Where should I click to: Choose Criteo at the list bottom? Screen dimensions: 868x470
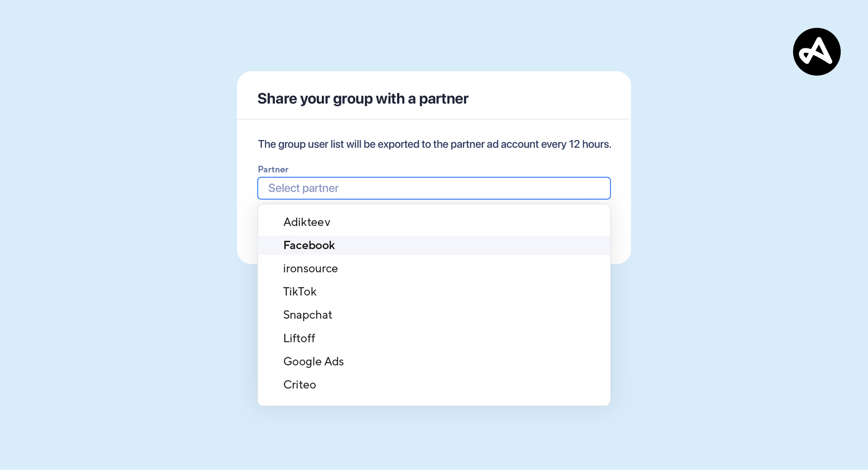click(300, 384)
